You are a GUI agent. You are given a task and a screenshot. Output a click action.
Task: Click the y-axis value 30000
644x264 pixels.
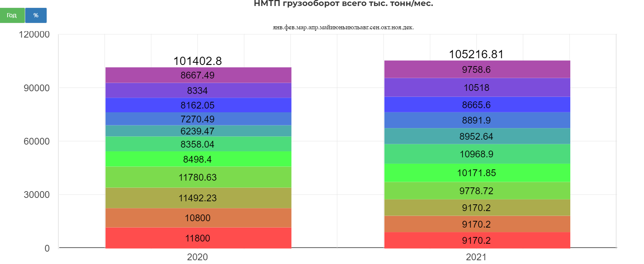tap(36, 195)
